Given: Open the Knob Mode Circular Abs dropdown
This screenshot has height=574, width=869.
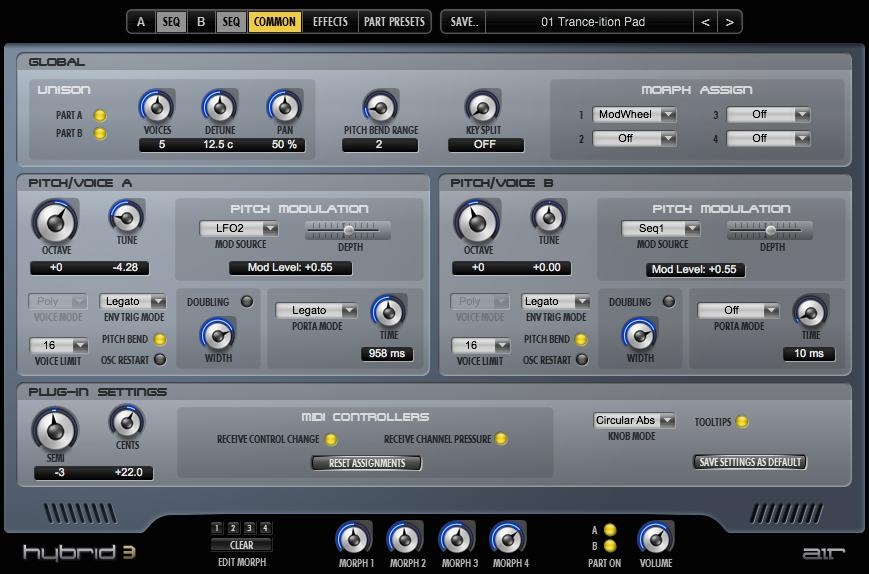Looking at the screenshot, I should tap(634, 421).
